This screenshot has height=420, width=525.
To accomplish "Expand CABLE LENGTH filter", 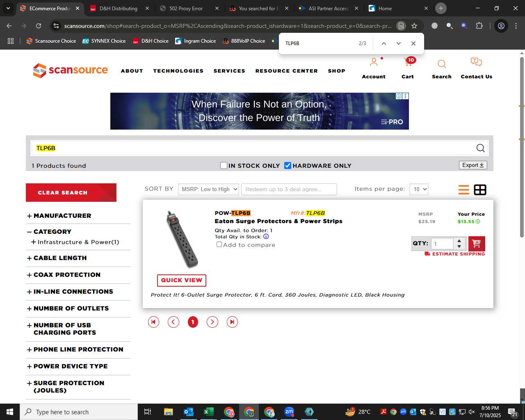I will [x=57, y=258].
